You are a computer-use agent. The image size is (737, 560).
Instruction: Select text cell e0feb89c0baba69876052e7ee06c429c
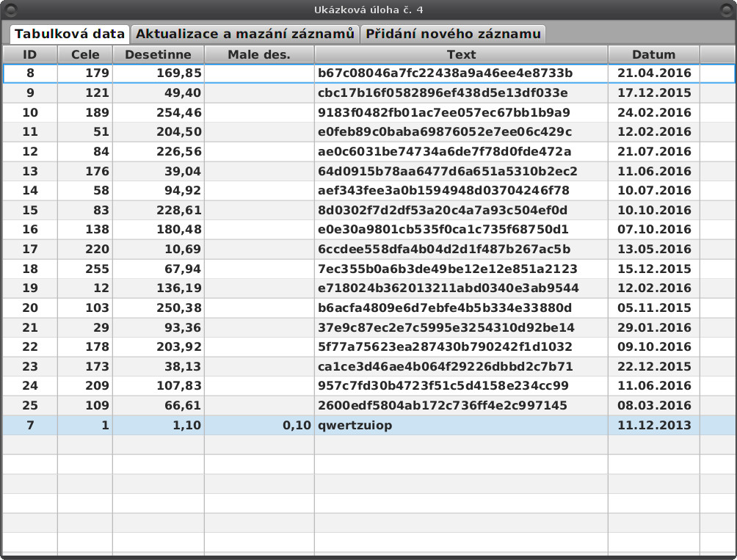461,132
